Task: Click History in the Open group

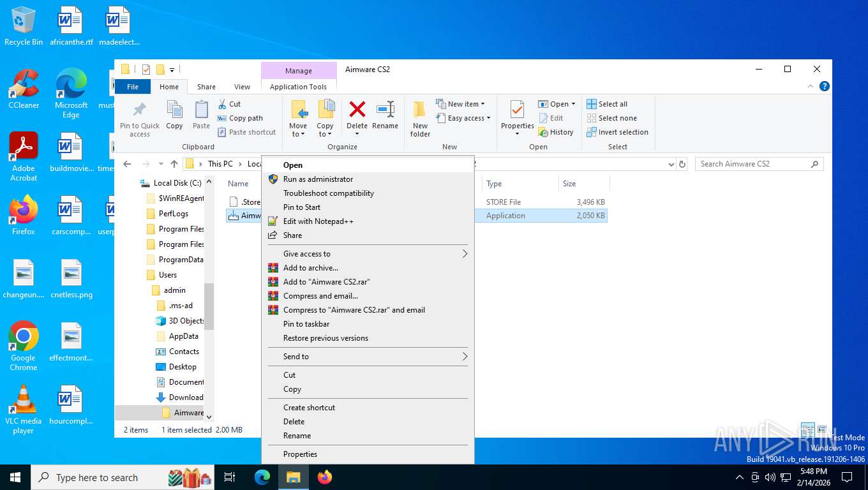Action: [x=556, y=132]
